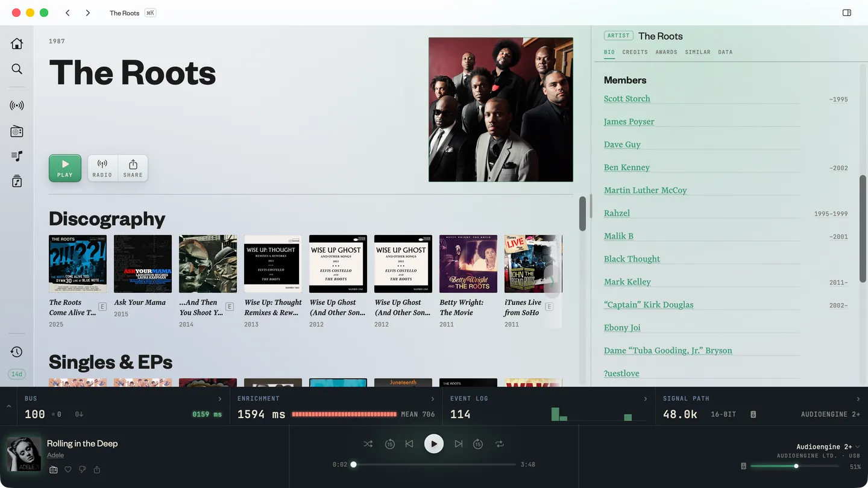Open Ben Kenney member link
Image resolution: width=868 pixels, height=488 pixels.
pos(627,167)
